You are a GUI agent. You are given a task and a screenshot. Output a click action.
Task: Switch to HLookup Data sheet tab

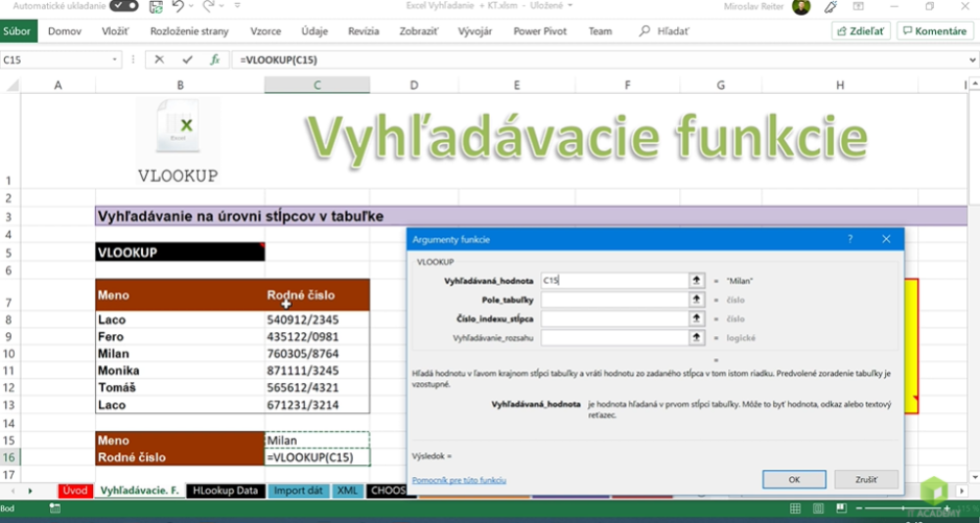pos(224,491)
